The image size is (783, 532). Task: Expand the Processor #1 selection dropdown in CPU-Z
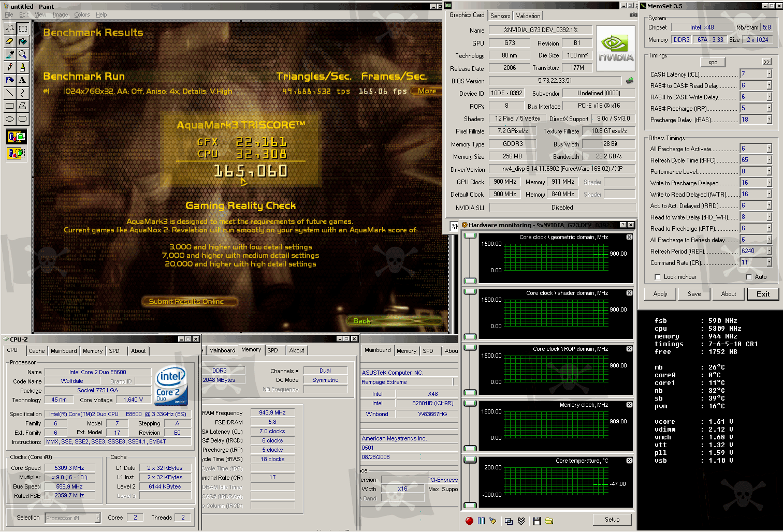click(x=97, y=518)
